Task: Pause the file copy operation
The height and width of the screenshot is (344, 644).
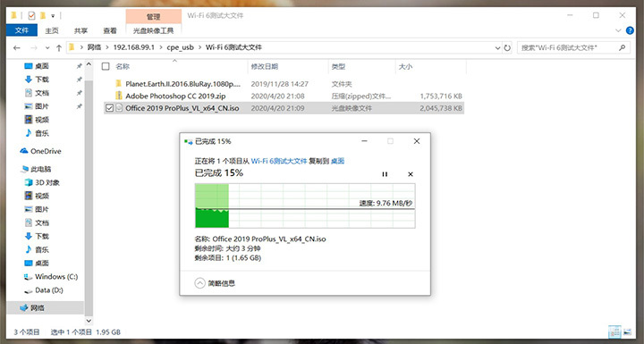Action: click(385, 174)
